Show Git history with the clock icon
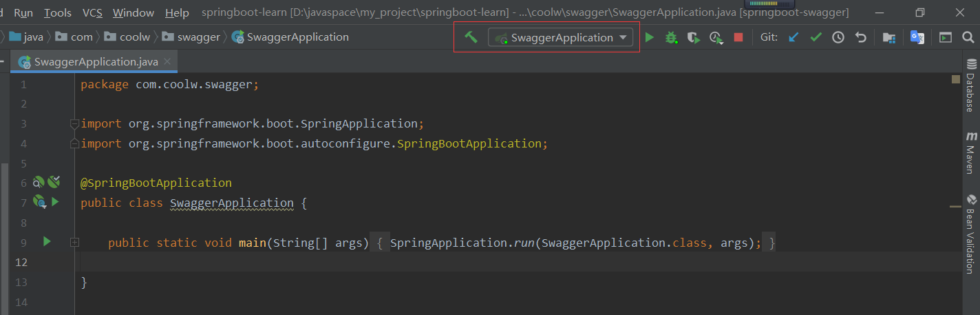 (x=838, y=38)
